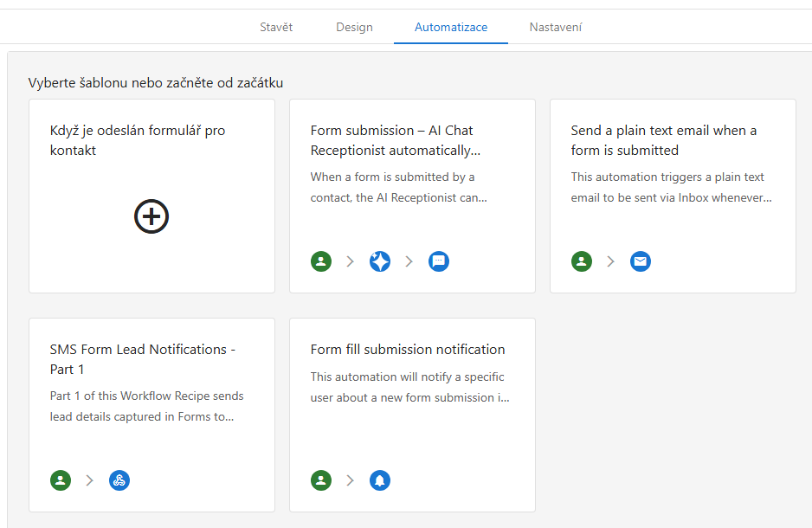Viewport: 812px width, 528px height.
Task: Click the chat bubble icon in AI Receptionist card
Action: point(439,261)
